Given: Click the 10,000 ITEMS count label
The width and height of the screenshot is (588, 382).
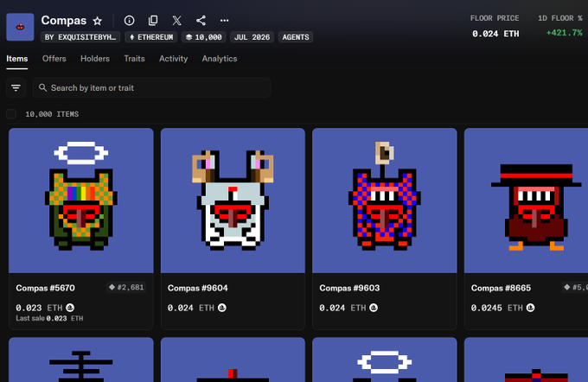Looking at the screenshot, I should click(52, 114).
